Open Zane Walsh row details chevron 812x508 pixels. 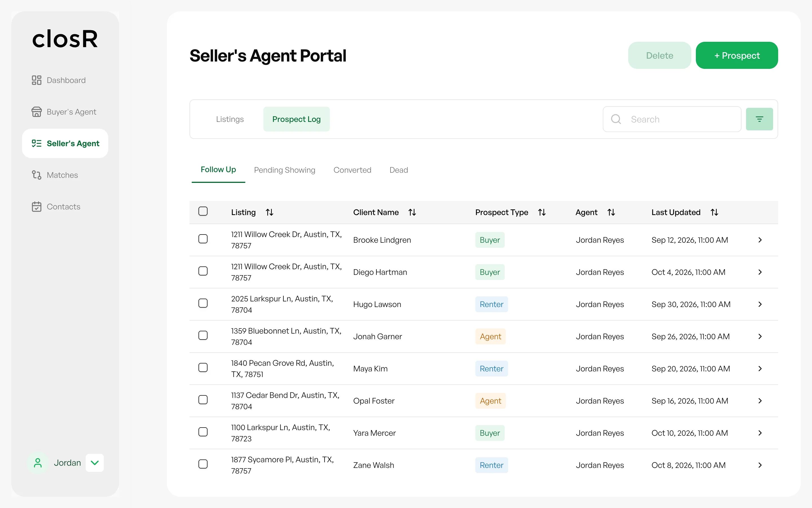(760, 465)
